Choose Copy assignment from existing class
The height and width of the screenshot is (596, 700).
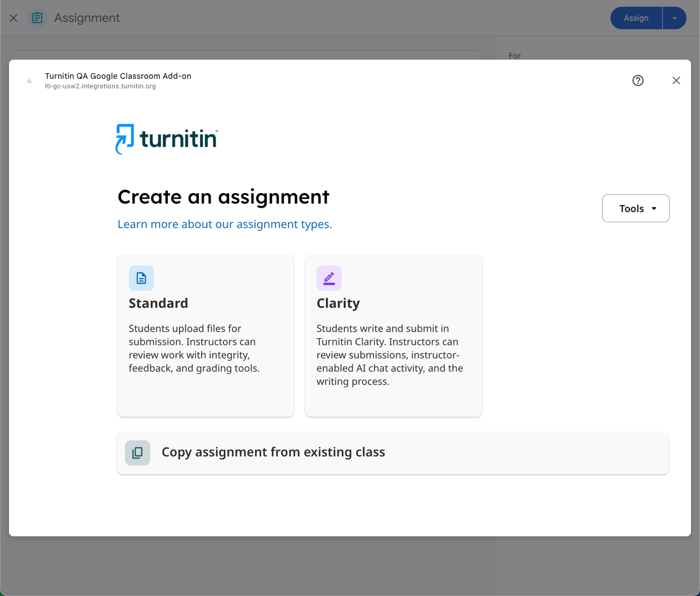click(x=393, y=453)
